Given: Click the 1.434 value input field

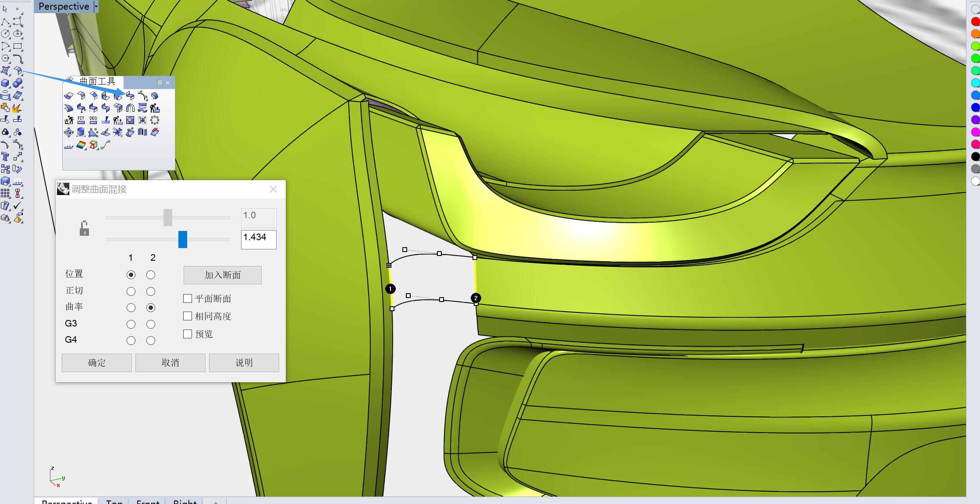Looking at the screenshot, I should [258, 239].
